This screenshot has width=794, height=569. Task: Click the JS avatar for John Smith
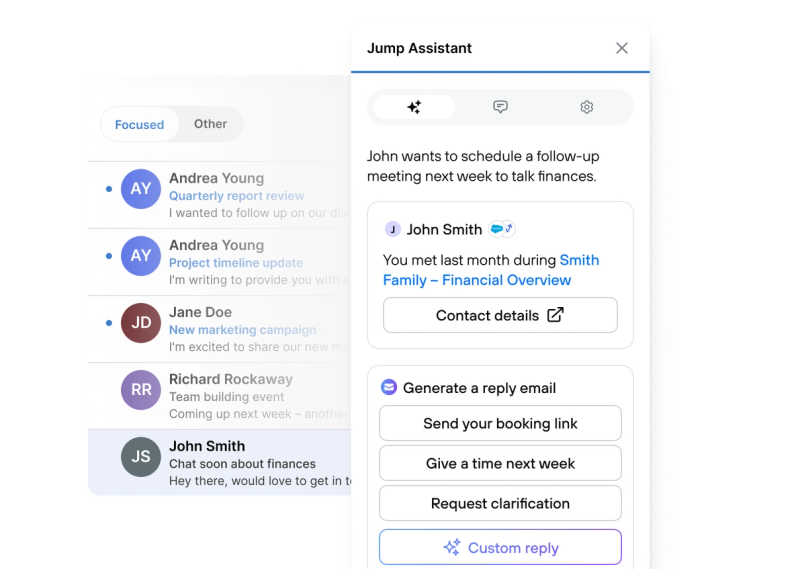[x=141, y=457]
